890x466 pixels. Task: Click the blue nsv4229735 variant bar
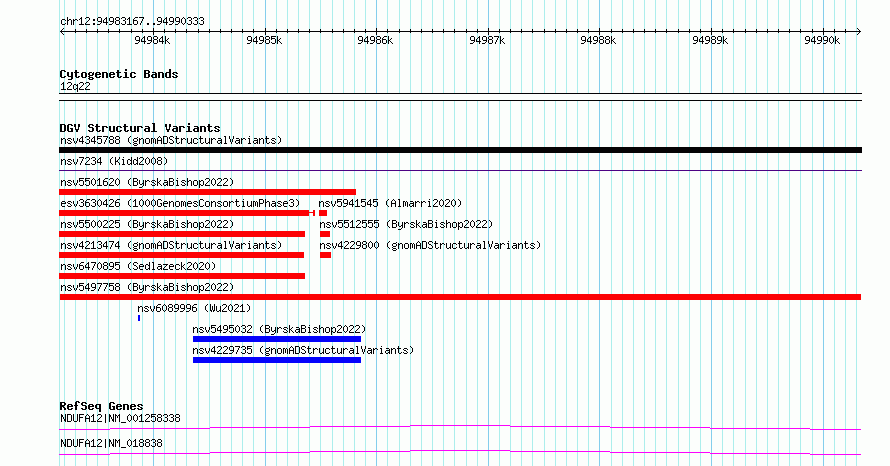[277, 360]
